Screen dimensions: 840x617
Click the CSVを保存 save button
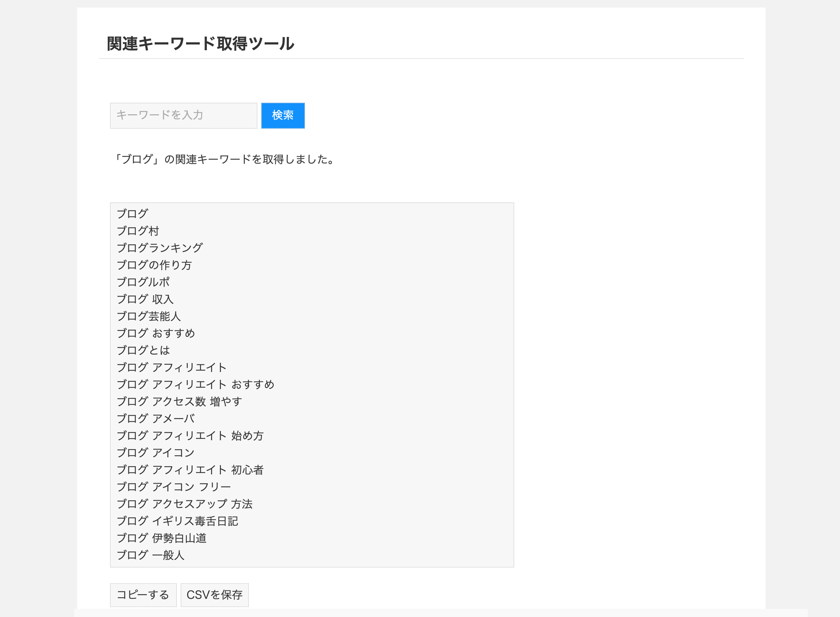[214, 594]
